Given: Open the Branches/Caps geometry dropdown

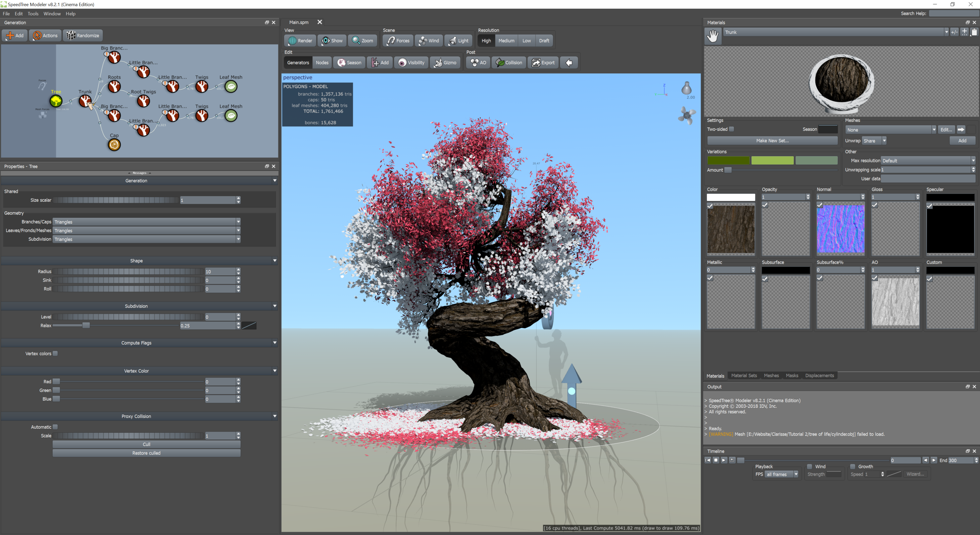Looking at the screenshot, I should tap(146, 222).
